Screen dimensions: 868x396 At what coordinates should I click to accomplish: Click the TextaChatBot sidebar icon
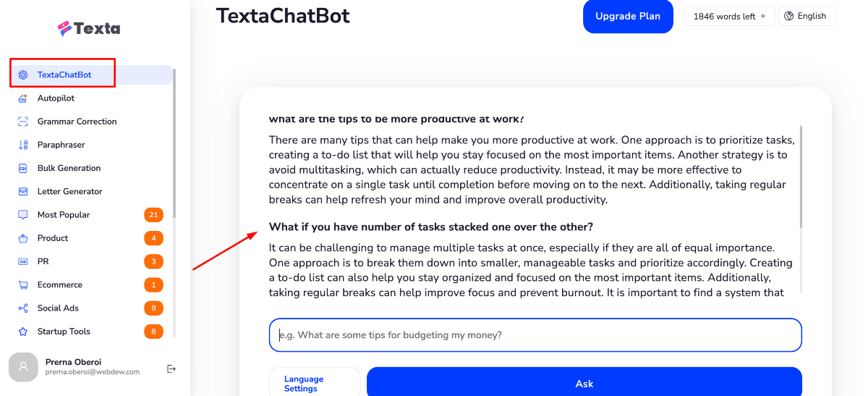[23, 75]
